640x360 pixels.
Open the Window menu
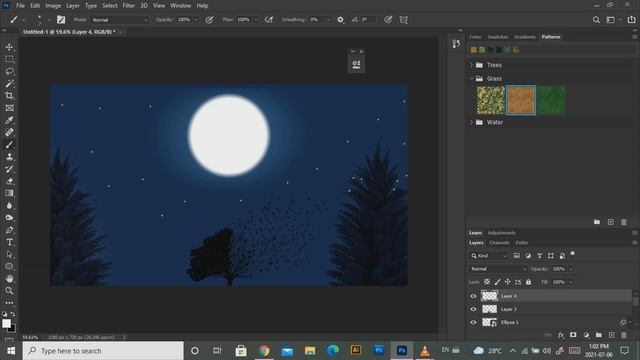pos(180,6)
